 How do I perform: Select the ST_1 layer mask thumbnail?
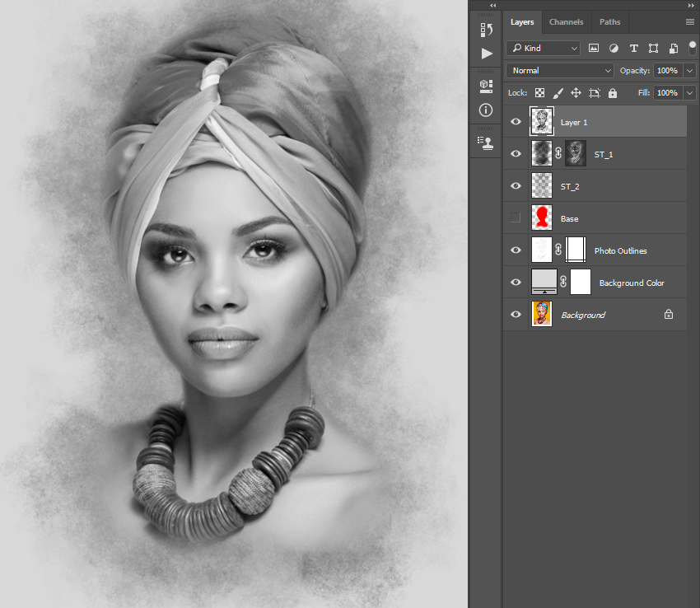click(x=576, y=153)
